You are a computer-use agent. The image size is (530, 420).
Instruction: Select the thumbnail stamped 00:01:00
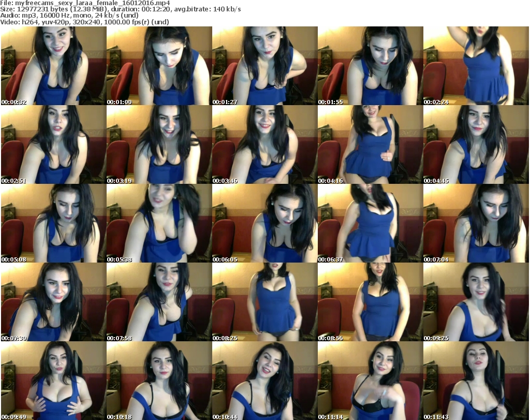click(x=159, y=66)
